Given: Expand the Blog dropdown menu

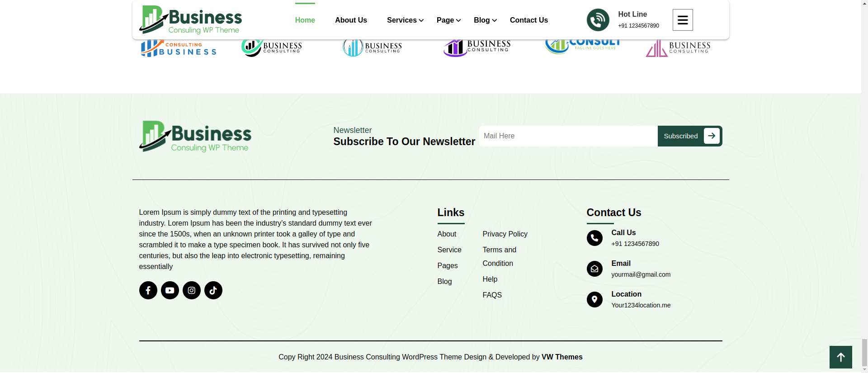Looking at the screenshot, I should (x=485, y=20).
